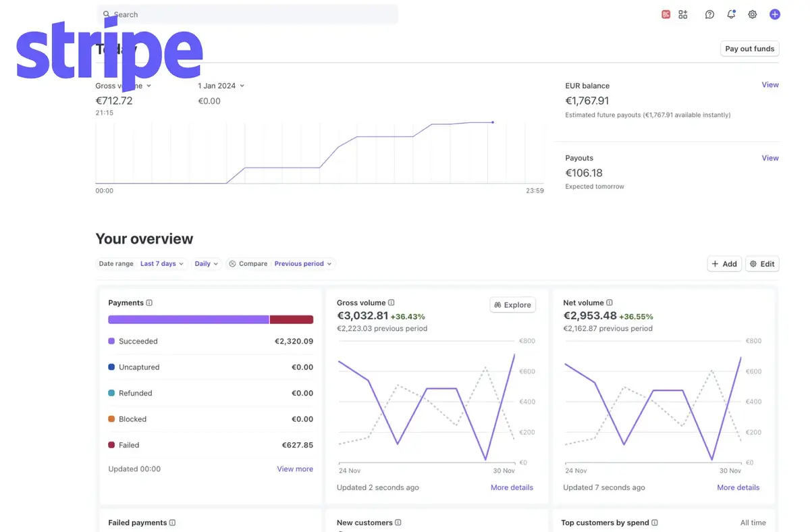810x532 pixels.
Task: Click the €1,767.91 EUR balance amount
Action: click(x=587, y=101)
